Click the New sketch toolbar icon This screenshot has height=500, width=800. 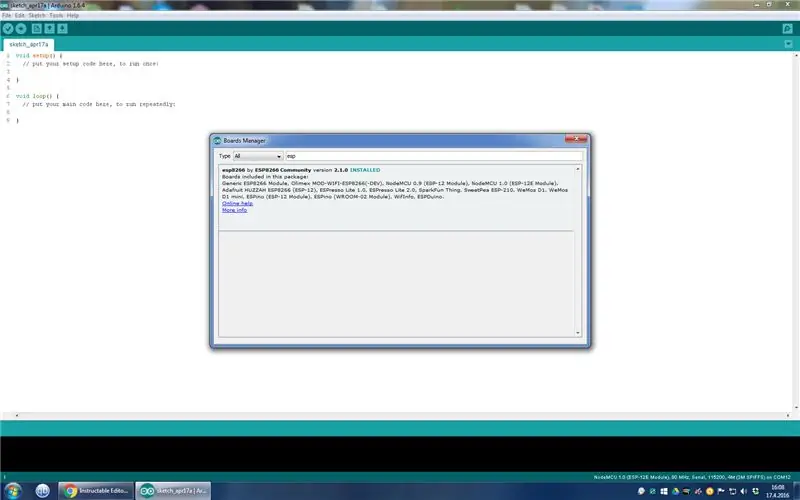coord(37,29)
